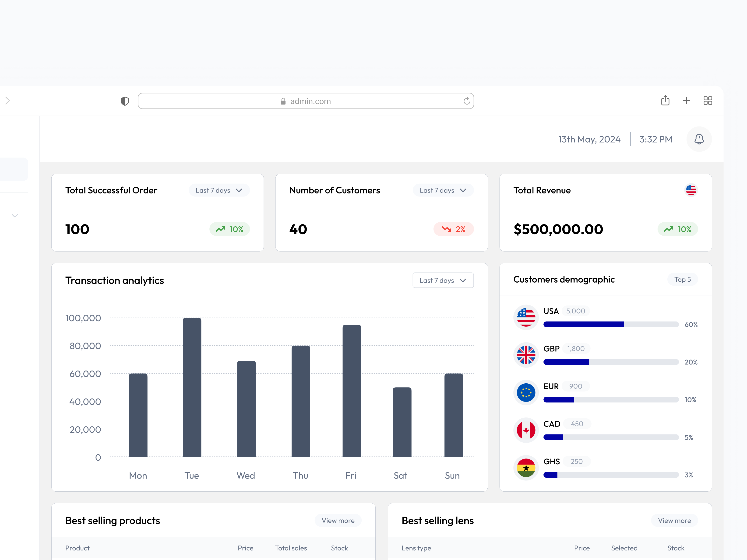Click the tab overview grid icon
Screen dimensions: 747x560
pyautogui.click(x=708, y=101)
